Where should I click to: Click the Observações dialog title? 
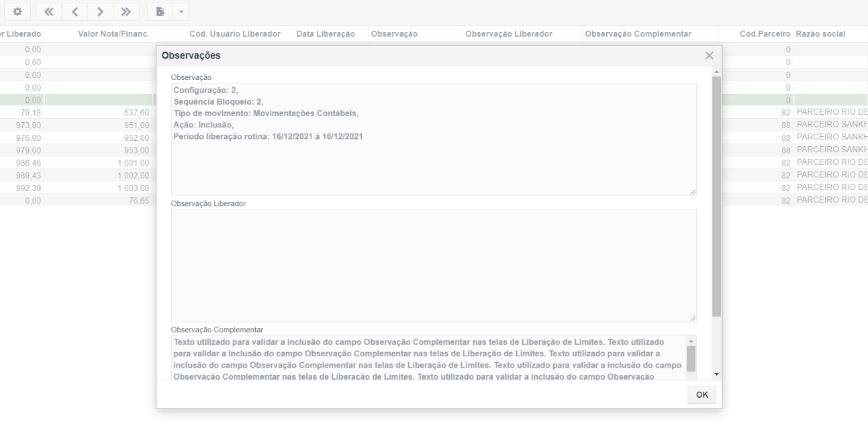click(x=191, y=56)
